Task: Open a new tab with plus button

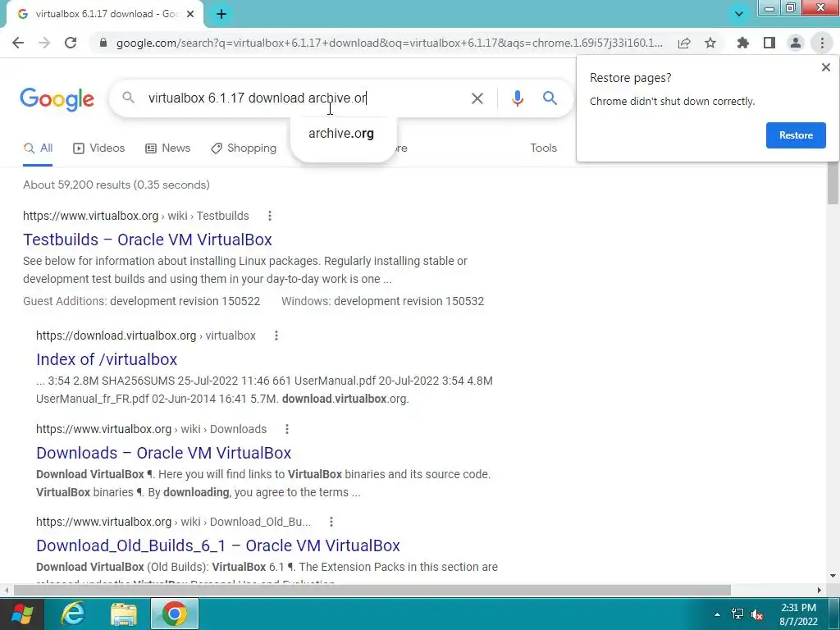Action: 221,14
